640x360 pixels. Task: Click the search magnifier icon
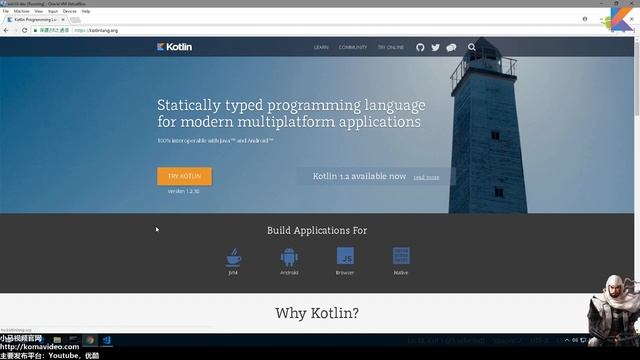pyautogui.click(x=471, y=47)
